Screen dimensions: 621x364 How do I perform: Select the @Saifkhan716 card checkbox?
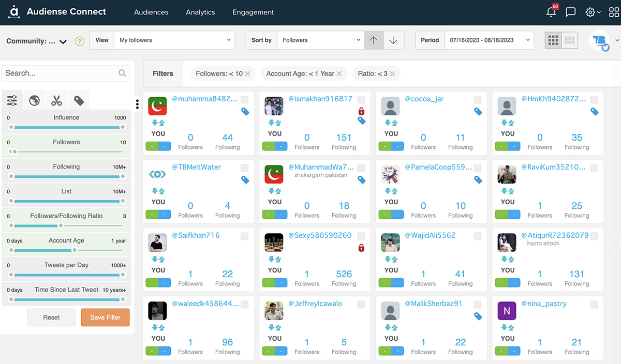coord(244,236)
